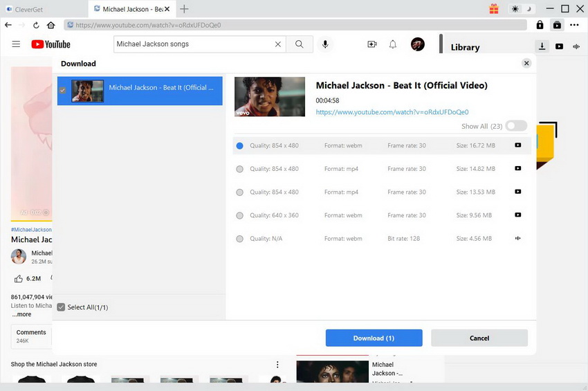Select the 640 x 360 webm quality option

point(240,215)
